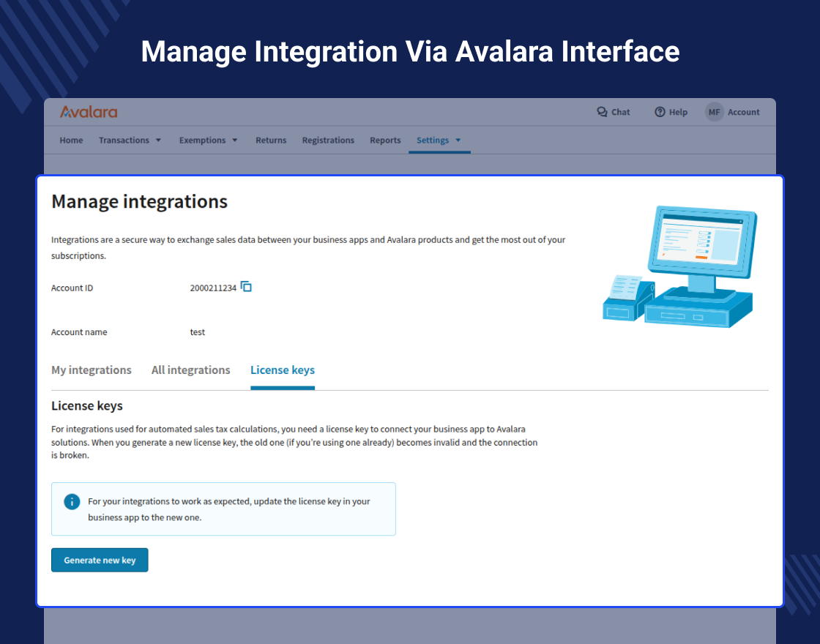Copy the Account ID using the copy icon
The height and width of the screenshot is (644, 820).
246,286
